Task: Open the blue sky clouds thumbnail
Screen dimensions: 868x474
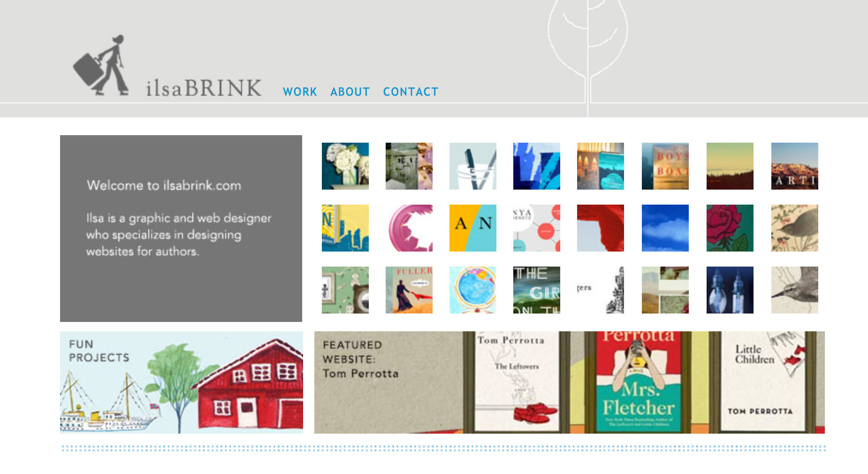Action: (665, 228)
